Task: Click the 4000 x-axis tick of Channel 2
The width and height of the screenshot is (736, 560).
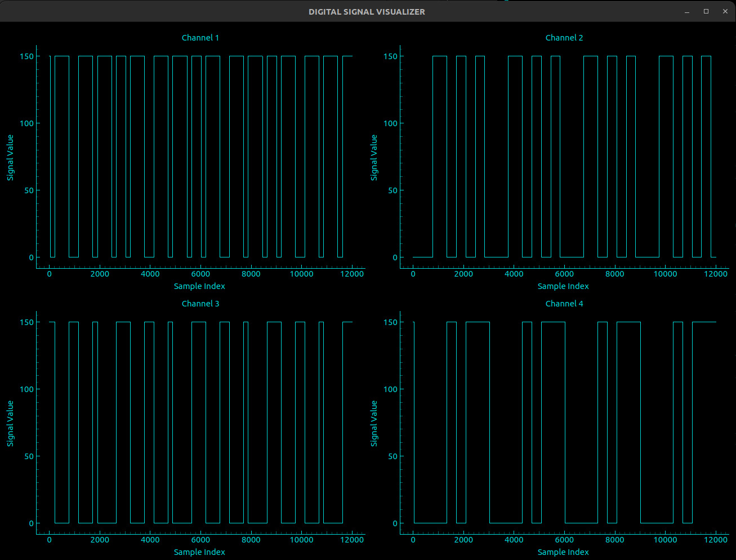Action: coord(514,274)
